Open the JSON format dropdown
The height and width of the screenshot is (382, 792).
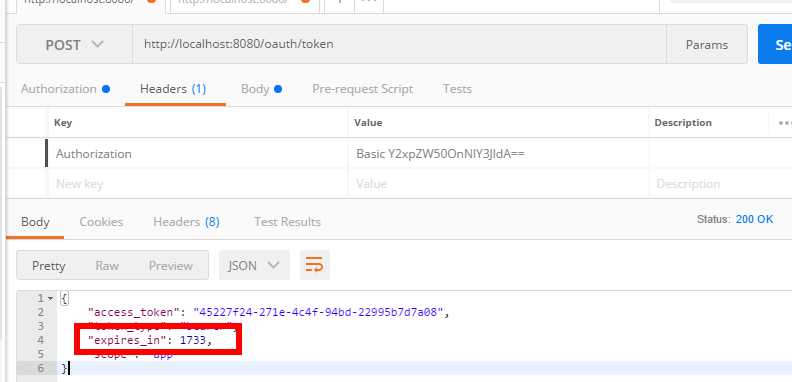pos(254,265)
